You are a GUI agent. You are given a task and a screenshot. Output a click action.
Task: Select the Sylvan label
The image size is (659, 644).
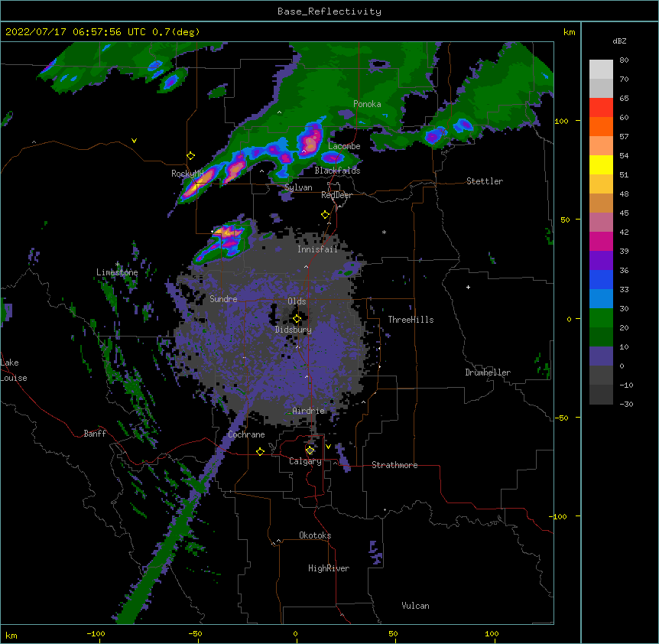298,187
